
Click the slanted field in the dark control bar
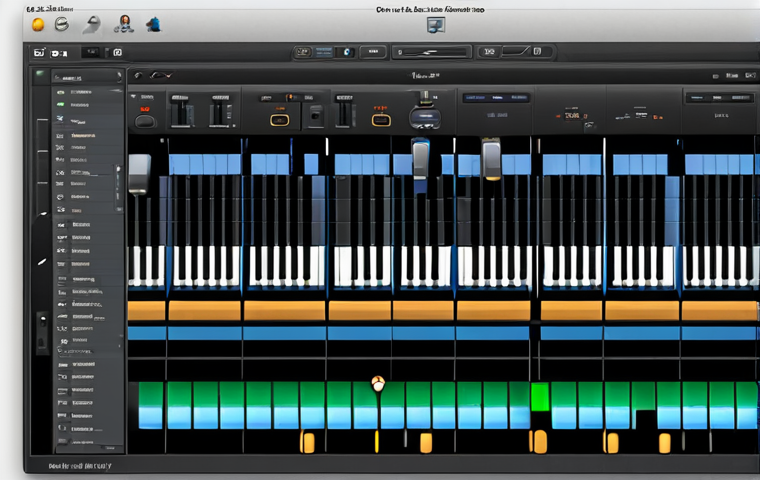tap(516, 51)
